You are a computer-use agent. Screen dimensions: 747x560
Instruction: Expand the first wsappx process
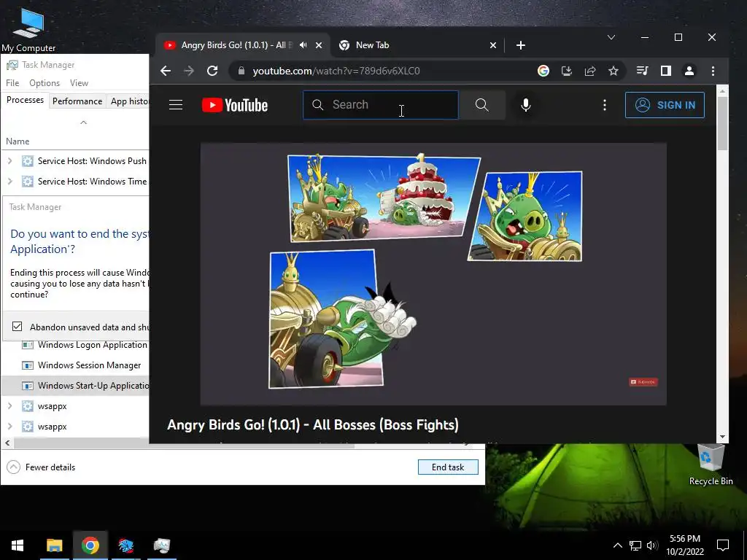tap(9, 406)
